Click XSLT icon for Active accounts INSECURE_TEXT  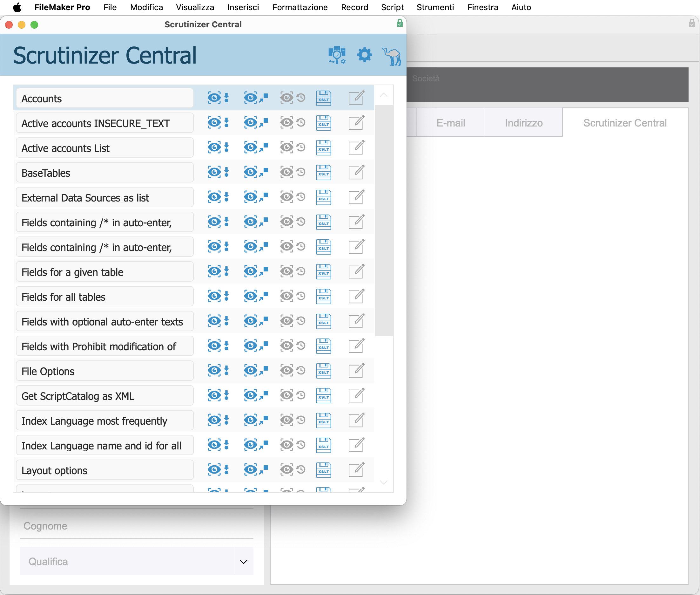(x=324, y=123)
